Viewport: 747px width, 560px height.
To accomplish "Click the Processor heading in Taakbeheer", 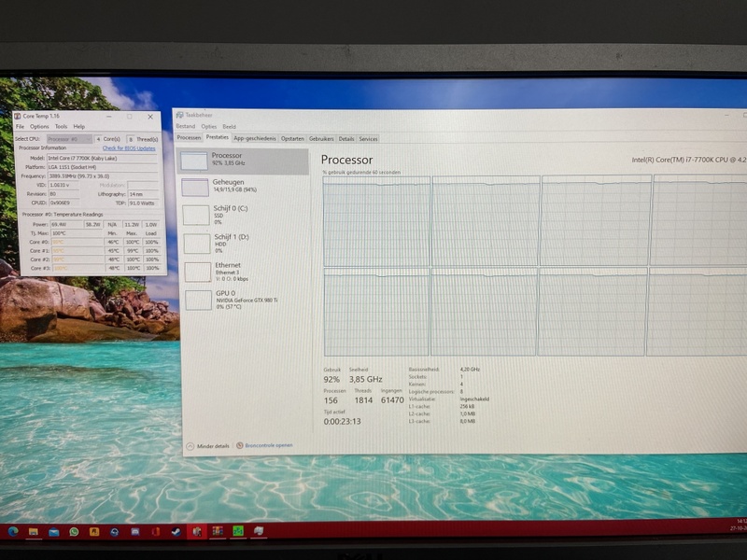I will tap(346, 160).
